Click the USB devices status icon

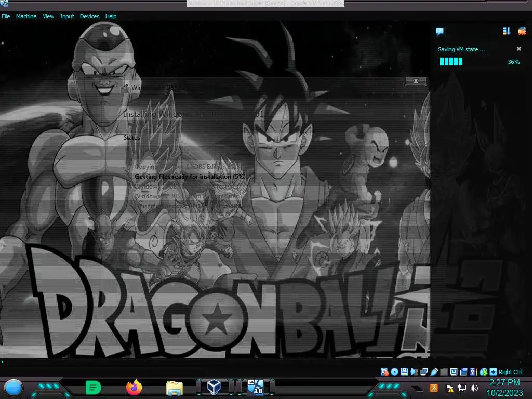434,372
